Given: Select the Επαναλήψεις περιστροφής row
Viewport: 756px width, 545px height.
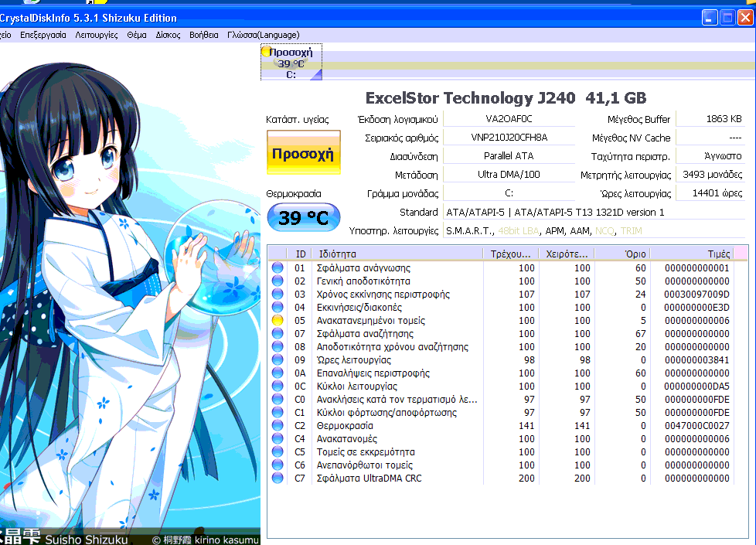Looking at the screenshot, I should click(500, 373).
